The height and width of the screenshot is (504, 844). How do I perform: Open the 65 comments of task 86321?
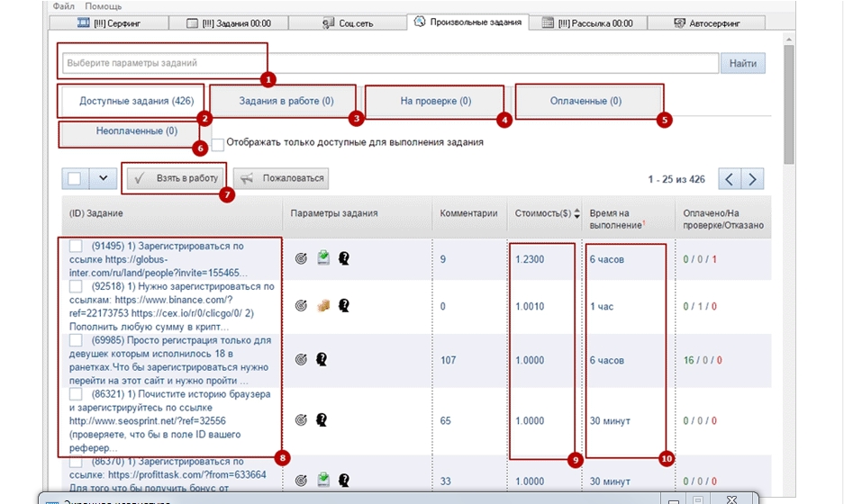click(x=445, y=420)
